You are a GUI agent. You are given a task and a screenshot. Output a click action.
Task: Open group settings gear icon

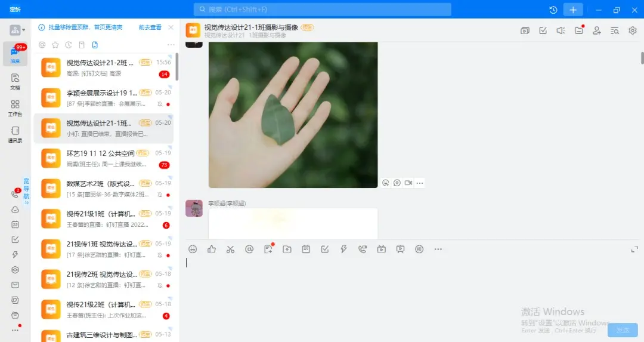coord(633,30)
